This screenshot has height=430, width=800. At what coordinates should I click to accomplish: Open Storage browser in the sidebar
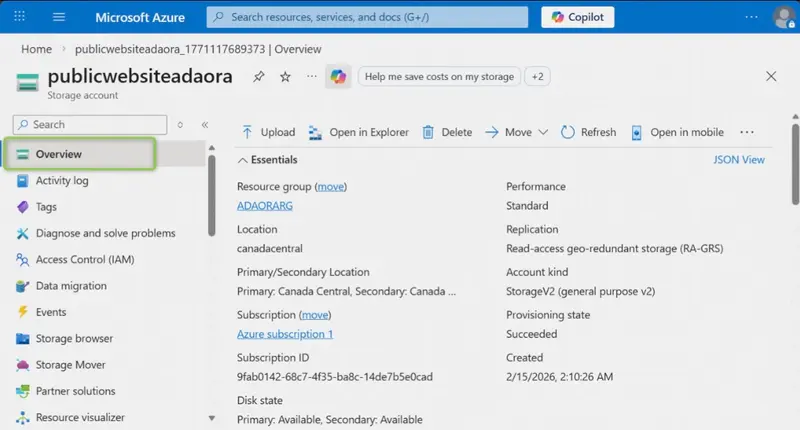click(x=74, y=338)
